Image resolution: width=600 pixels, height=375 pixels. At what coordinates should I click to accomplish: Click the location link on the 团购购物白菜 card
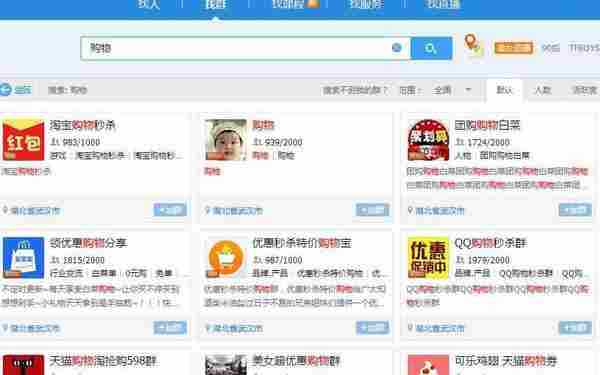[440, 210]
